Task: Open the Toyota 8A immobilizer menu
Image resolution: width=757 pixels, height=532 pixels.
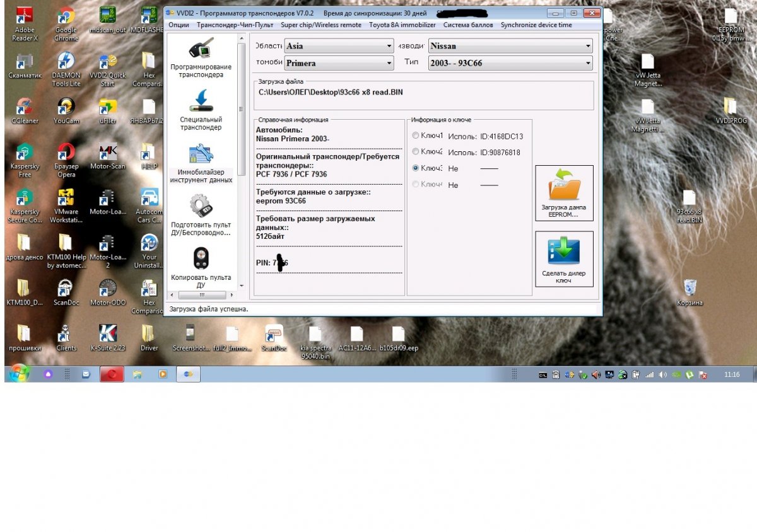Action: 402,25
